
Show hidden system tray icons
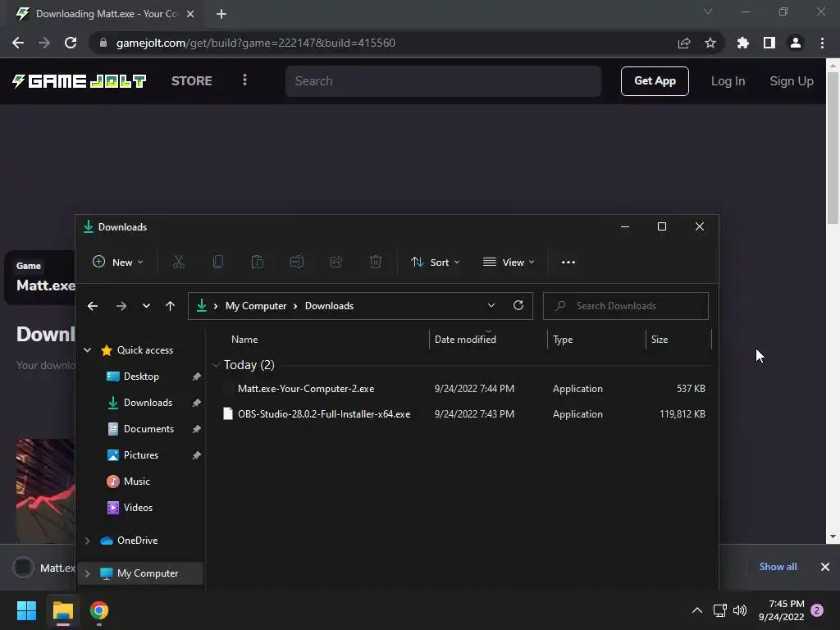pyautogui.click(x=697, y=610)
